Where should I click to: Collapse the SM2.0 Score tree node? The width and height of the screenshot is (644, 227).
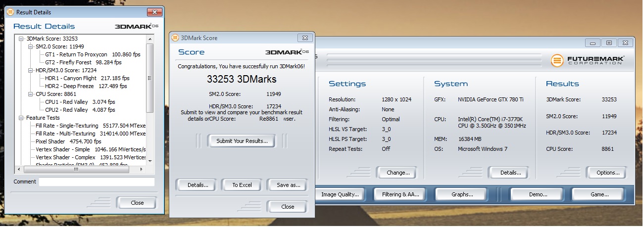pos(31,46)
